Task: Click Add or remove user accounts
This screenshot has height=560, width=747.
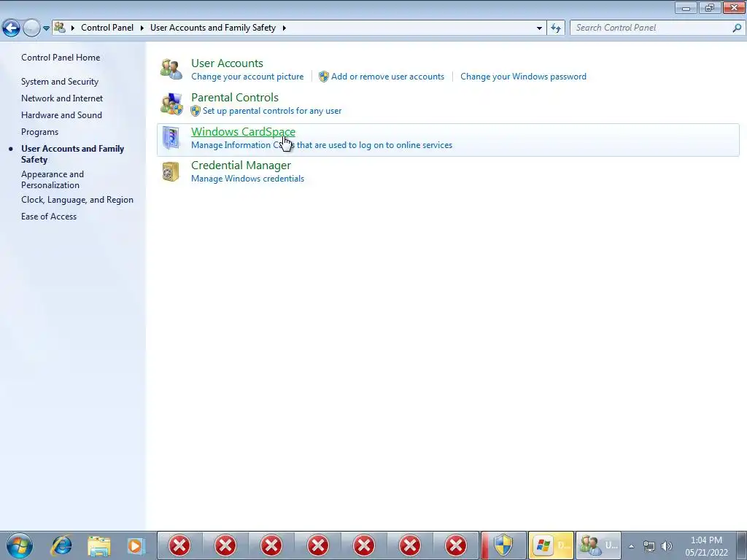Action: click(387, 76)
